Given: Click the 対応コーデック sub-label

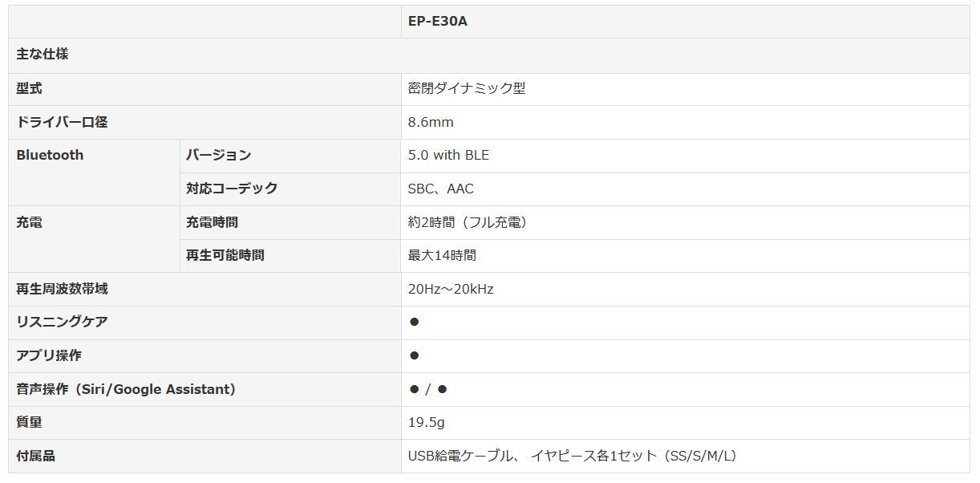Looking at the screenshot, I should click(232, 189).
